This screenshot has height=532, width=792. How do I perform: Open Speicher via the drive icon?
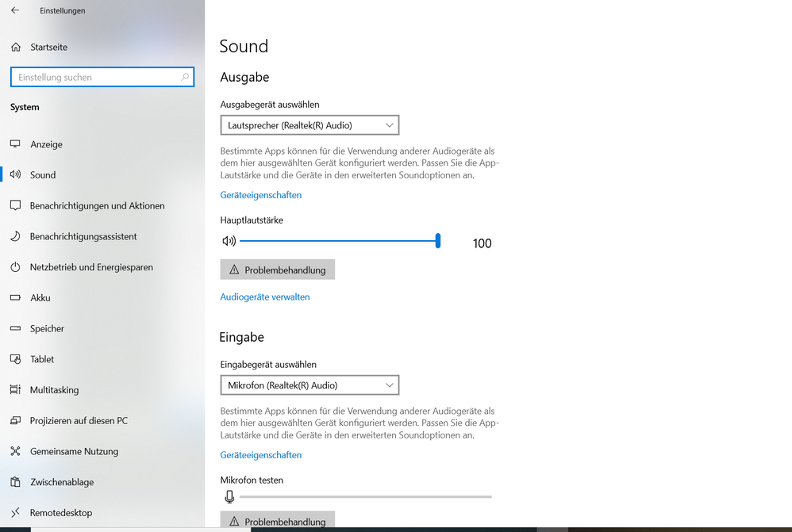point(14,328)
